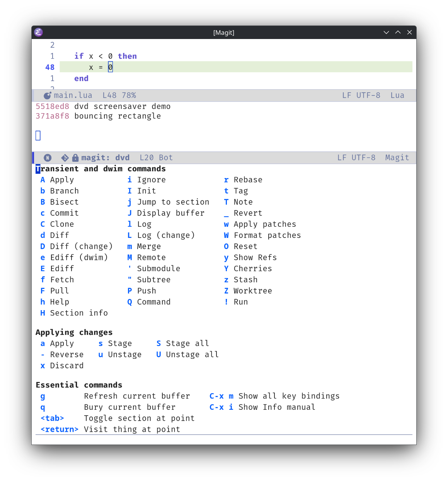Screen dimensions: 448x482
Task: Click the Reverse changes entry
Action: 62,355
